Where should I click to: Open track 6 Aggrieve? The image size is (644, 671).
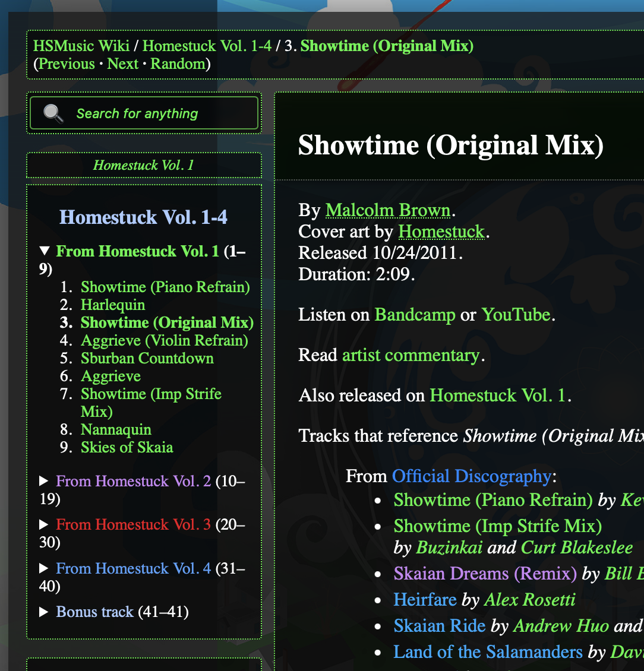point(111,376)
